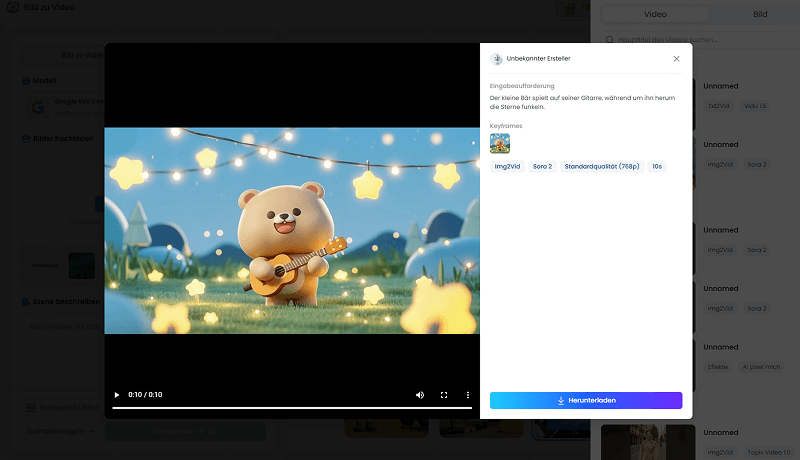Click the bear video frame
This screenshot has height=460, width=800.
(291, 230)
